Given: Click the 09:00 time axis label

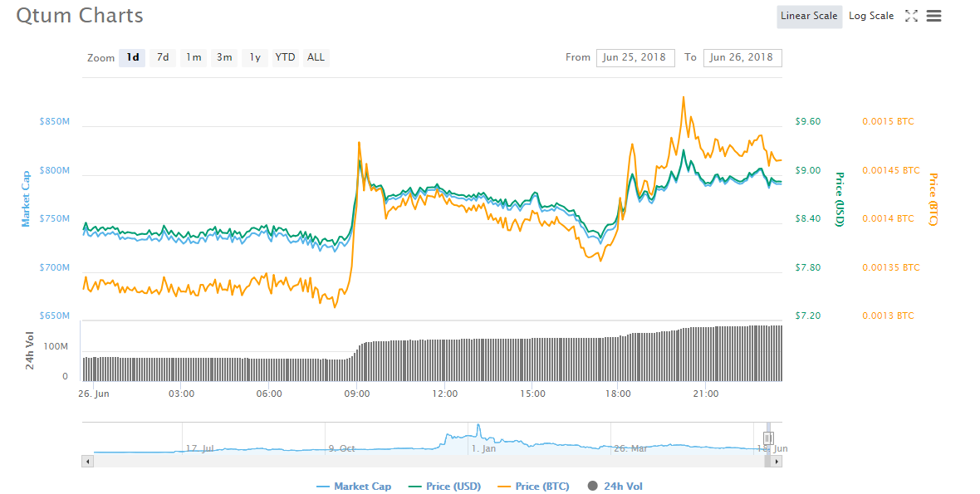Looking at the screenshot, I should [x=357, y=394].
